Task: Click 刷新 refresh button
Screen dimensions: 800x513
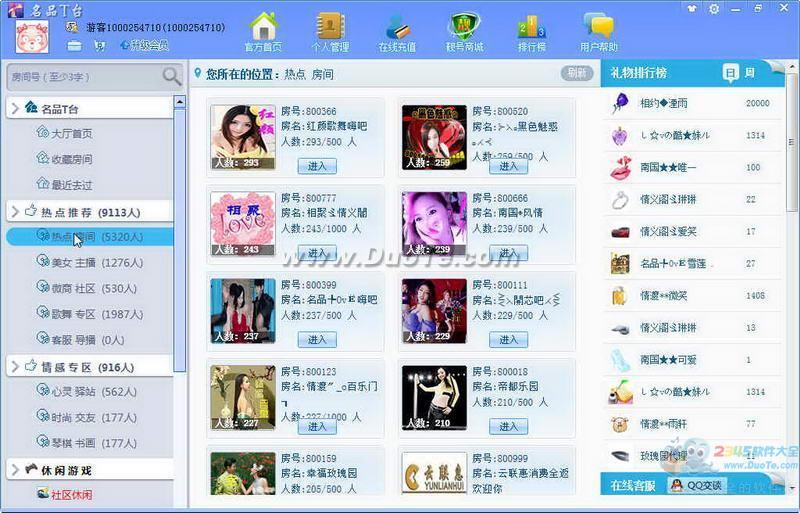Action: [x=576, y=73]
